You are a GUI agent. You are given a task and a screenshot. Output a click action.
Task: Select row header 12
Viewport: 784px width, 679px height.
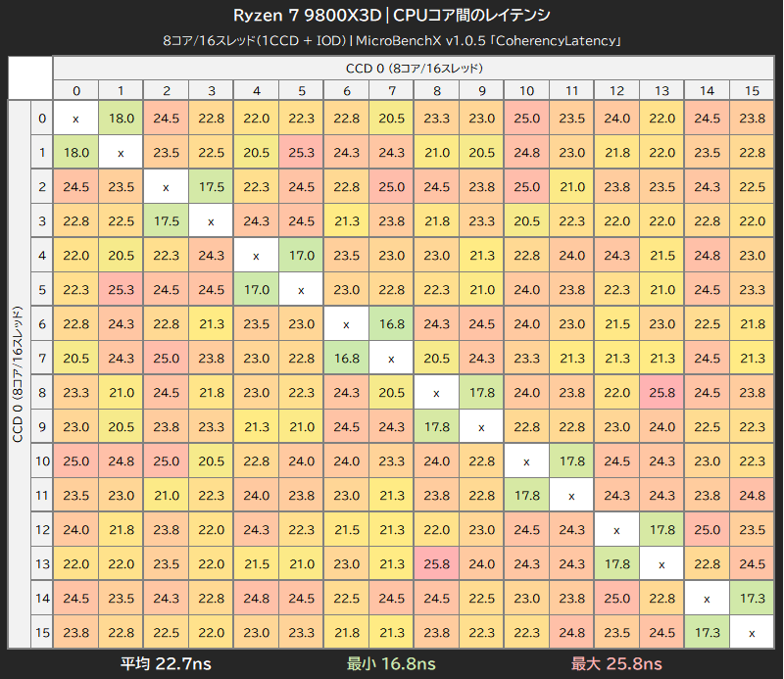tap(42, 529)
